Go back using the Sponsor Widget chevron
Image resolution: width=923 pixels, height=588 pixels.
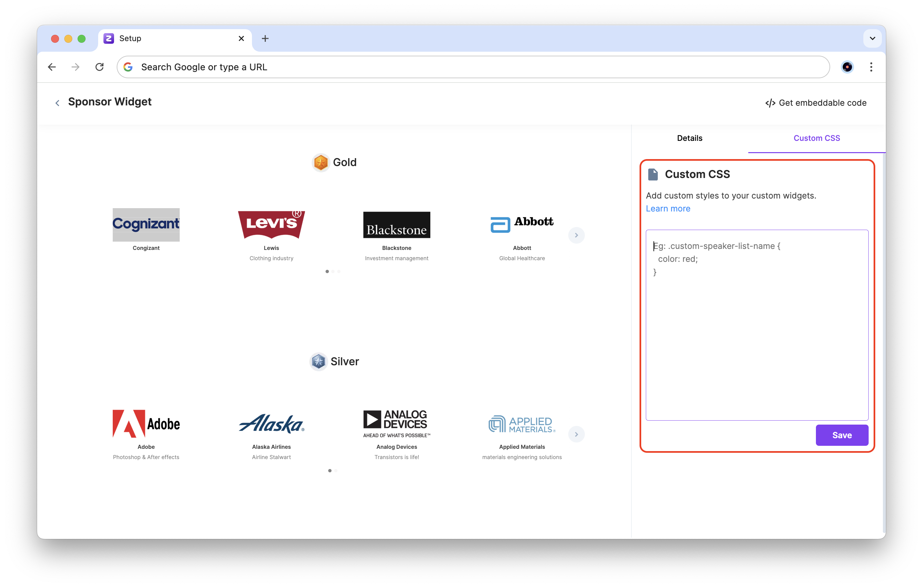pos(57,103)
